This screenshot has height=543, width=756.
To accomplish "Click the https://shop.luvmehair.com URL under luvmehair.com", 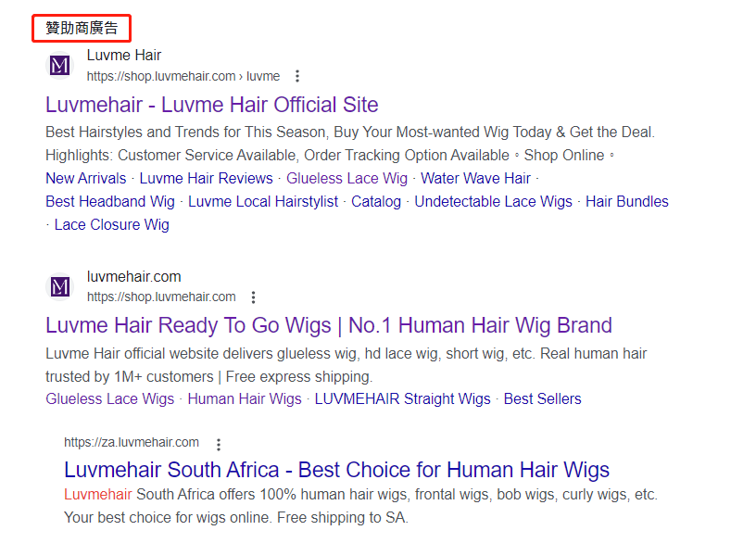I will point(161,297).
